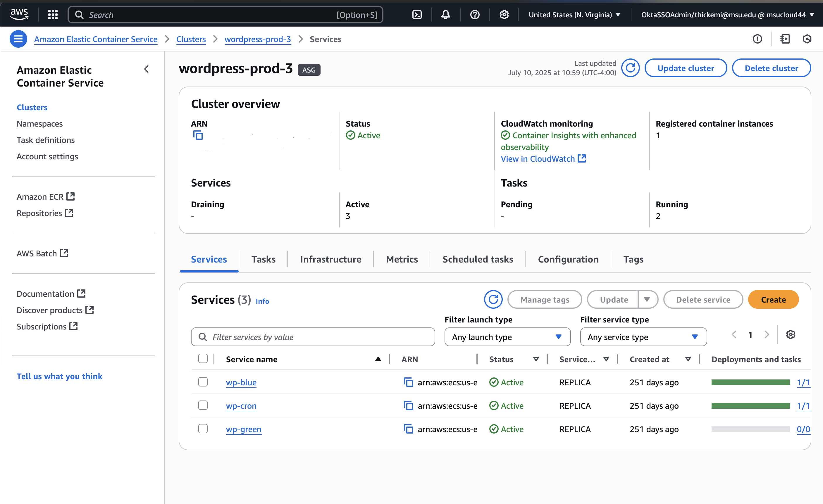Viewport: 823px width, 504px height.
Task: Open the AWS services grid menu
Action: [x=53, y=14]
